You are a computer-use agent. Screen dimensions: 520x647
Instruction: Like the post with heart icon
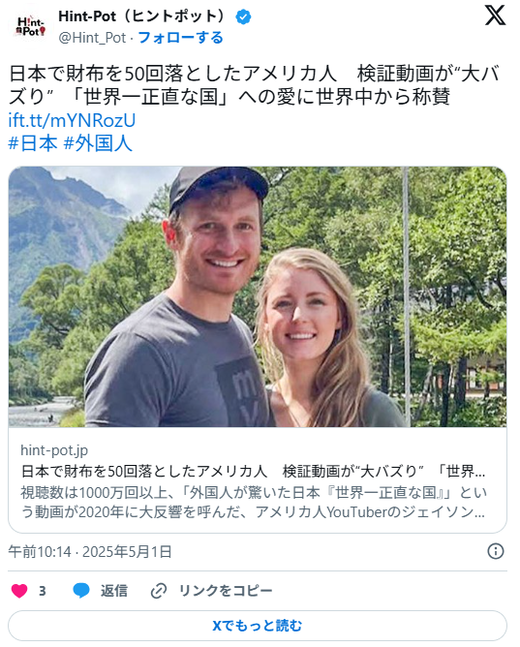[x=19, y=590]
